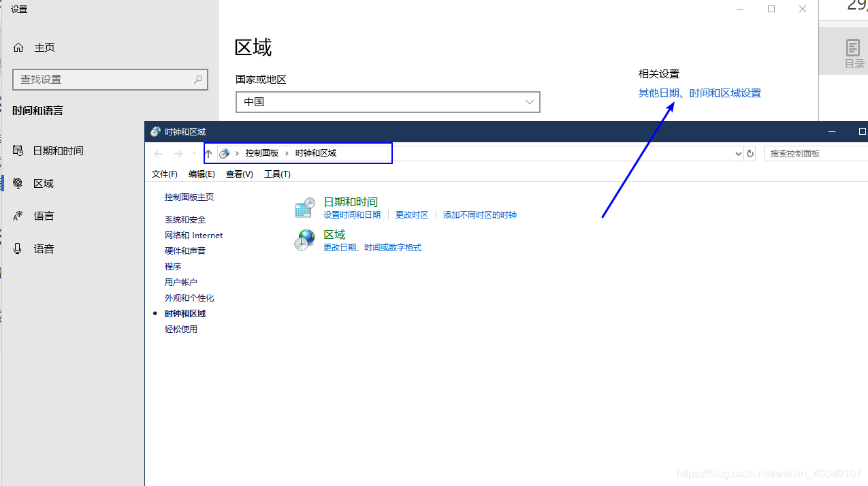Click the chevron after 控制面板 in breadcrumb
Screen dimensions: 868x486
pos(285,153)
